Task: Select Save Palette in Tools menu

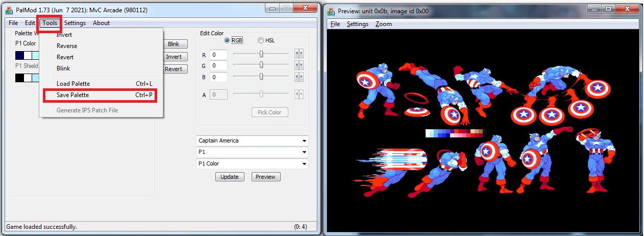Action: pyautogui.click(x=101, y=95)
